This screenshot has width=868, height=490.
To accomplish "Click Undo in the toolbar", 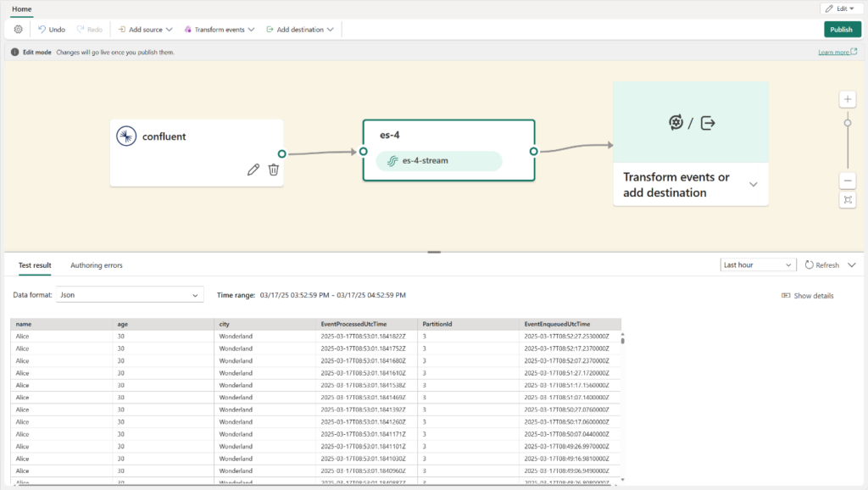I will pos(52,30).
